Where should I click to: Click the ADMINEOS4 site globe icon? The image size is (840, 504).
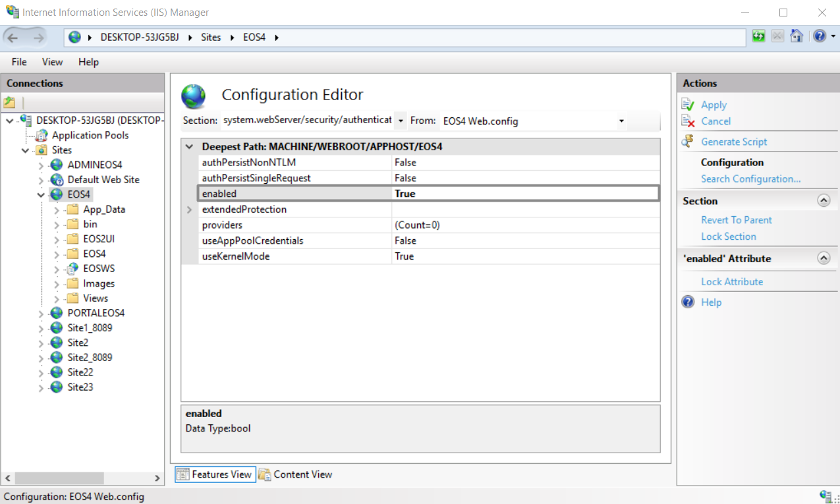(x=57, y=165)
